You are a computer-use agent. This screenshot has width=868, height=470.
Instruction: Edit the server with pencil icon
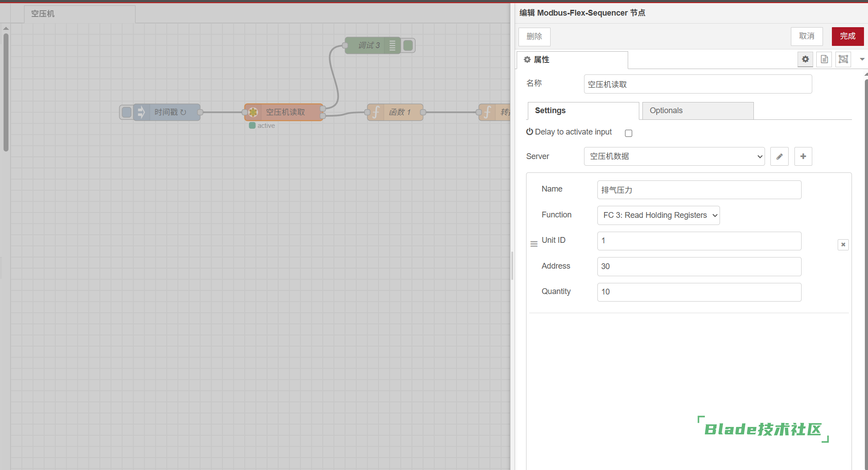point(779,156)
